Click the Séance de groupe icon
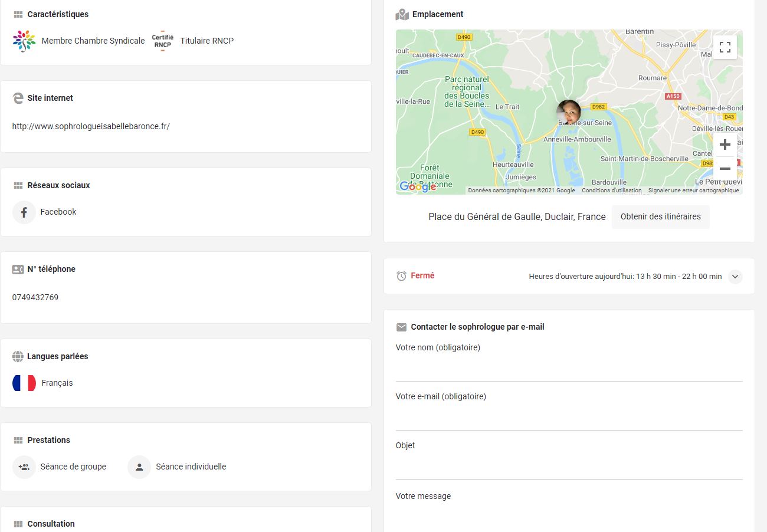Image resolution: width=767 pixels, height=532 pixels. point(24,467)
